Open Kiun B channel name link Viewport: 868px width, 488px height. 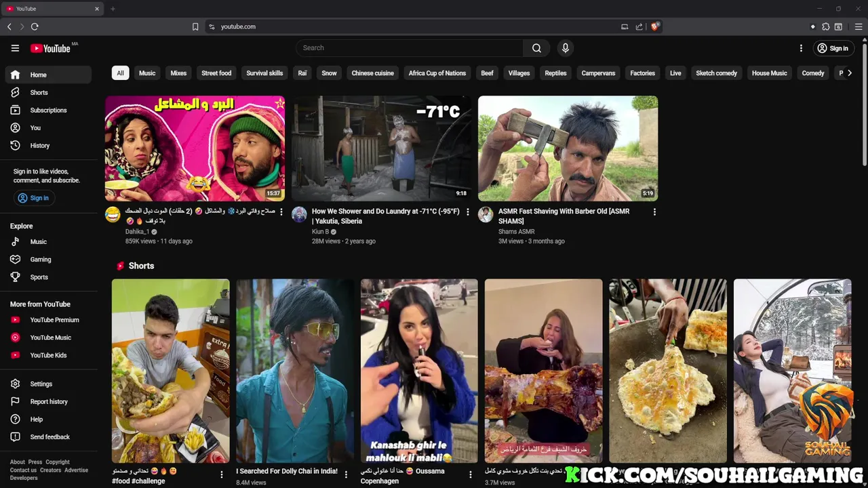click(320, 232)
